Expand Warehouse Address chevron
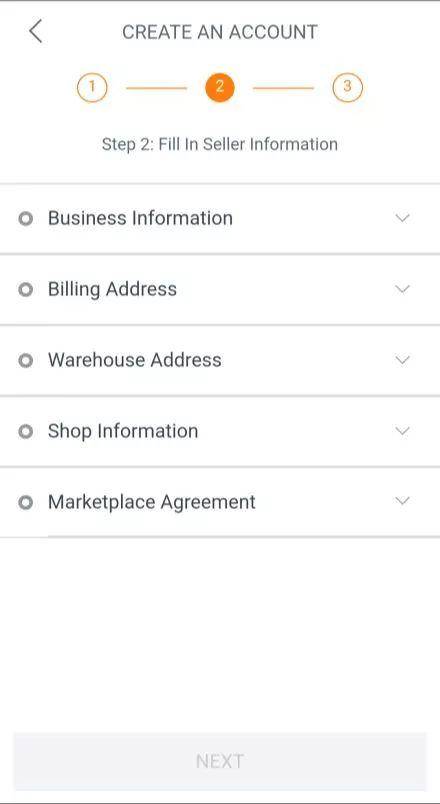 (x=403, y=359)
